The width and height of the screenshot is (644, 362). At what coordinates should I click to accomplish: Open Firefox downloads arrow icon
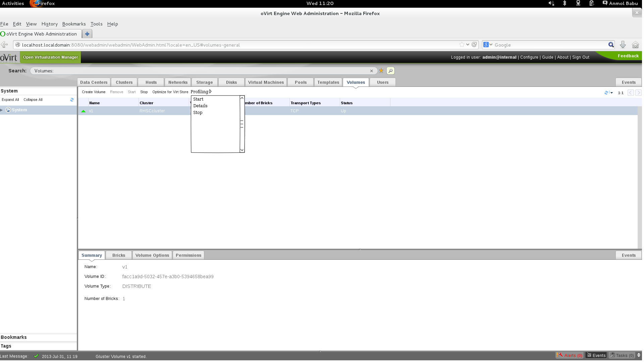click(623, 45)
